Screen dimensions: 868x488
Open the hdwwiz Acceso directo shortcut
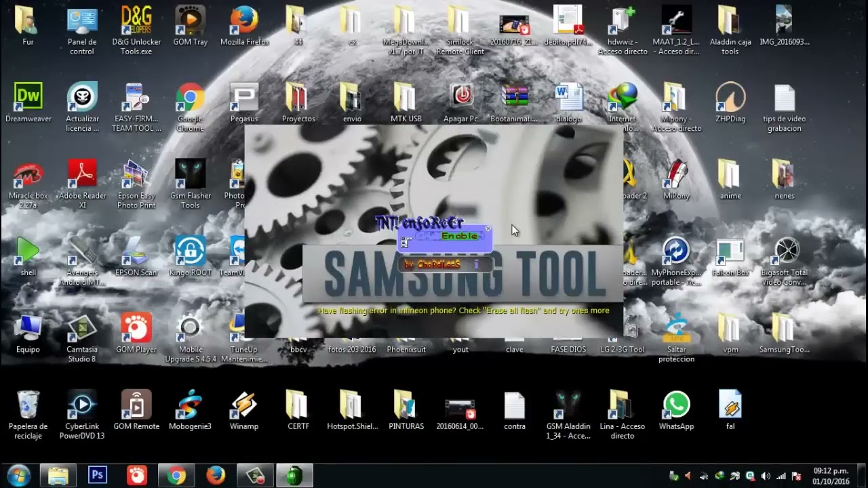tap(623, 32)
